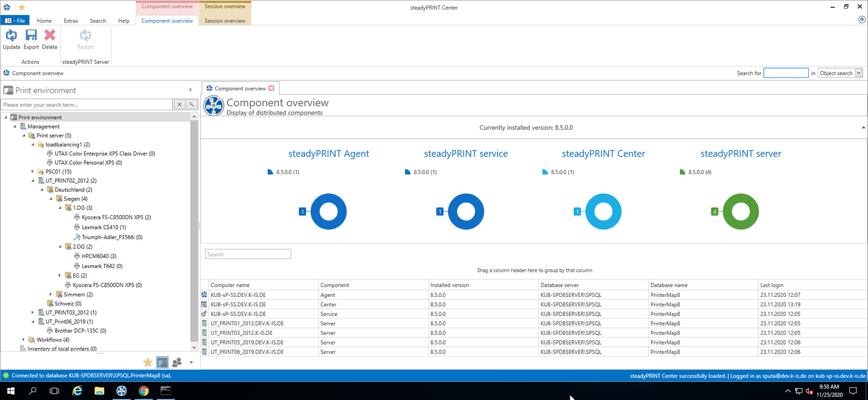
Task: Open the command prompt from the taskbar
Action: point(165,391)
